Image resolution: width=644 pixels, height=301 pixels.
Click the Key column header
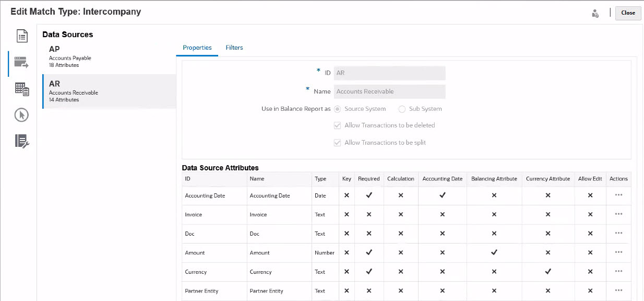pyautogui.click(x=347, y=179)
